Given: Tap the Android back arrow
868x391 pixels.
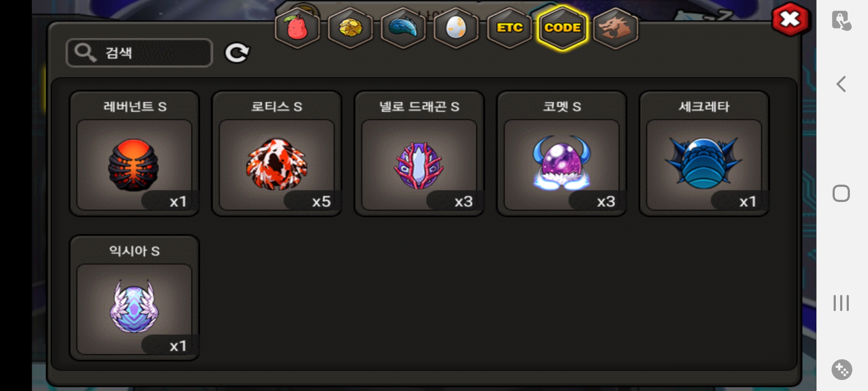Looking at the screenshot, I should pos(841,84).
